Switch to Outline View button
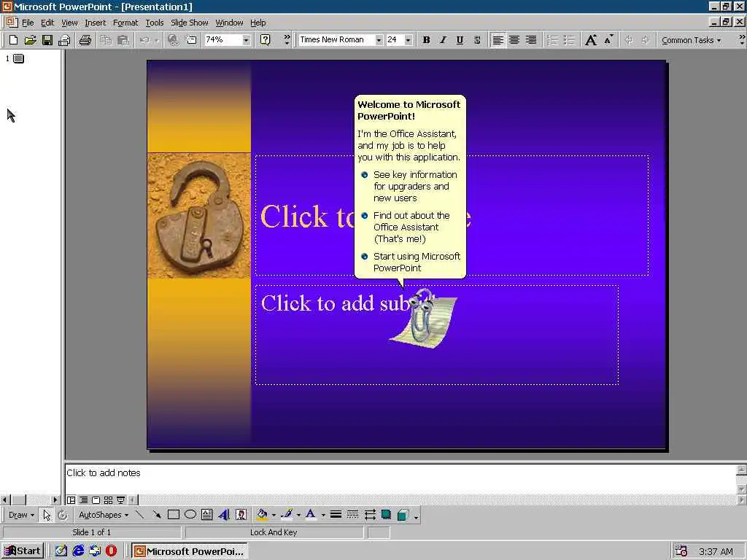 pos(83,500)
